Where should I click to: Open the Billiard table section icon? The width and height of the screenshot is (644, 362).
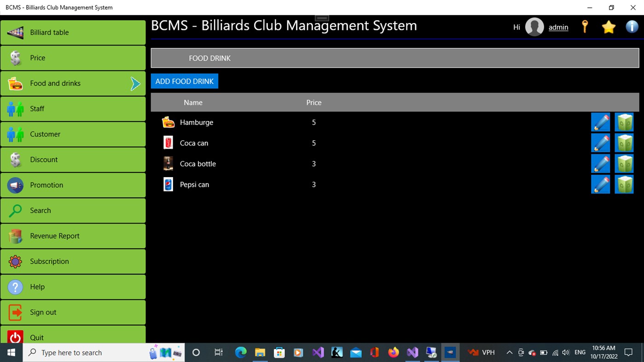click(15, 32)
